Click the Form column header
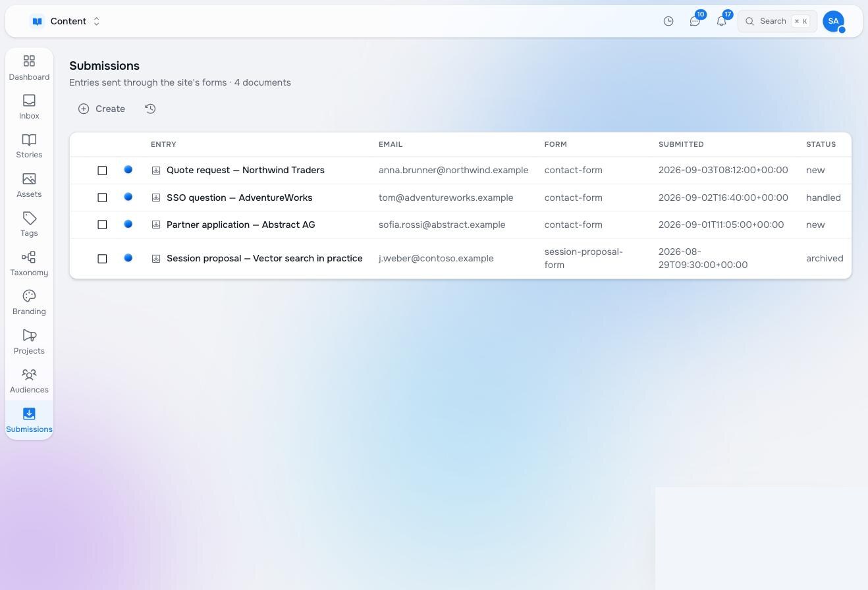 [x=556, y=144]
